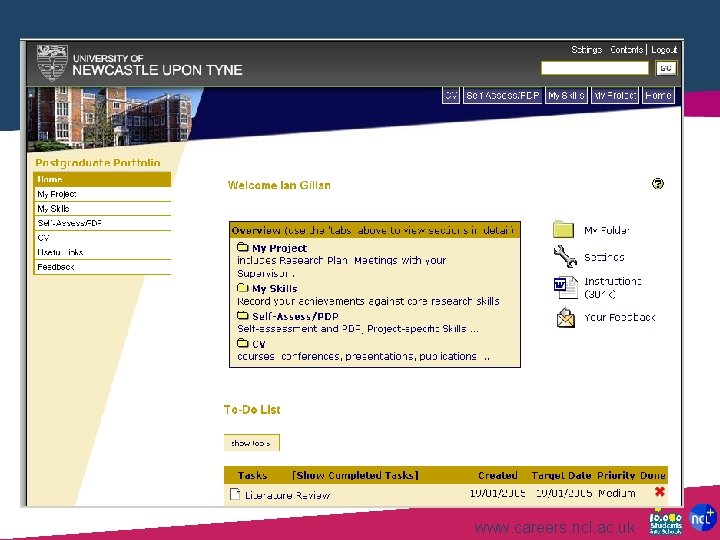Open the Settings link beside wrench

[x=604, y=258]
